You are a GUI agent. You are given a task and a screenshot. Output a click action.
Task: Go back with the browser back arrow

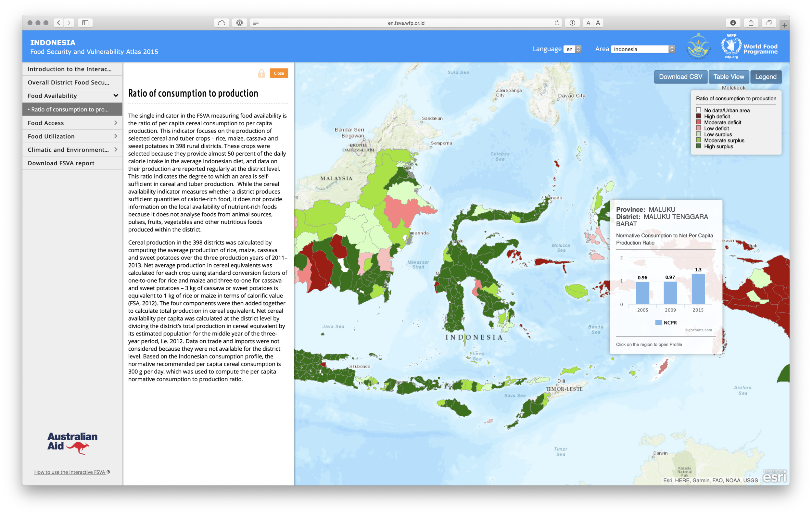59,23
